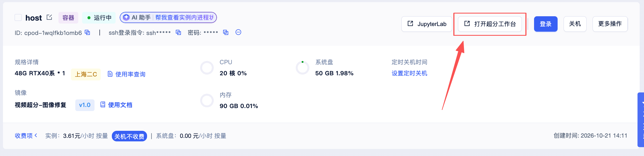Image resolution: width=644 pixels, height=156 pixels.
Task: Click the document icon beside 使用率查询
Action: pos(110,74)
